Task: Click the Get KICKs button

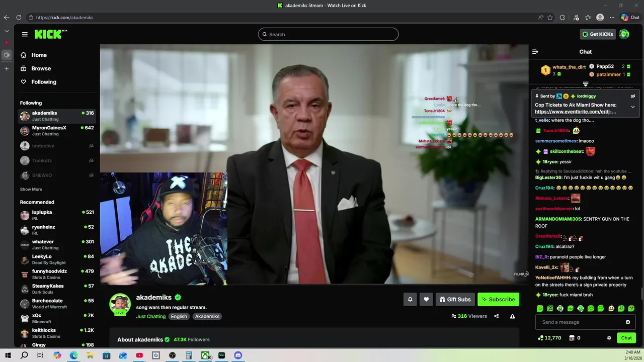Action: pyautogui.click(x=598, y=34)
